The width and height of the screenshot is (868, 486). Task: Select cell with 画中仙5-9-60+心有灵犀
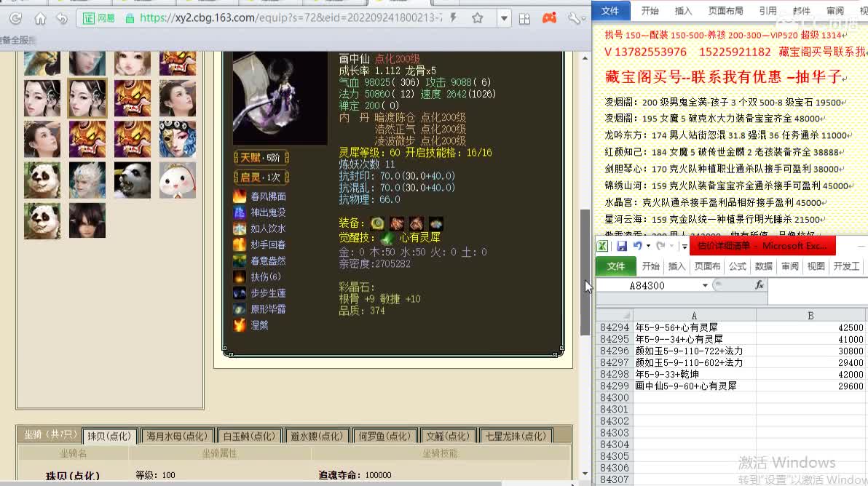[694, 386]
